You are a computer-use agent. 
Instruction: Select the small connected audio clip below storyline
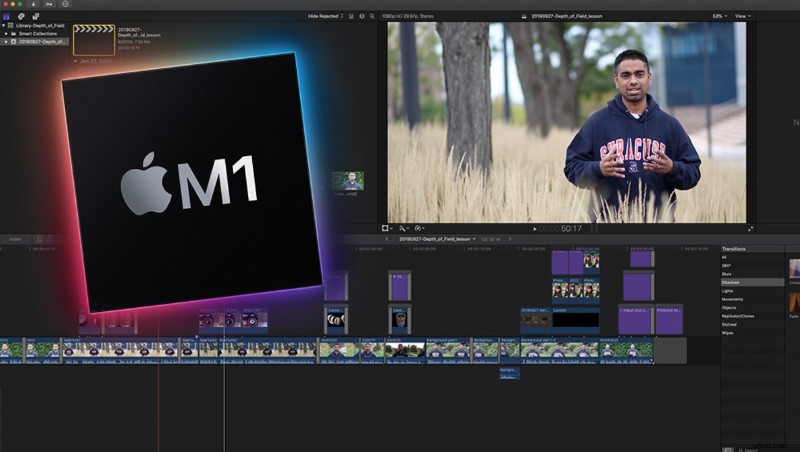[x=509, y=373]
